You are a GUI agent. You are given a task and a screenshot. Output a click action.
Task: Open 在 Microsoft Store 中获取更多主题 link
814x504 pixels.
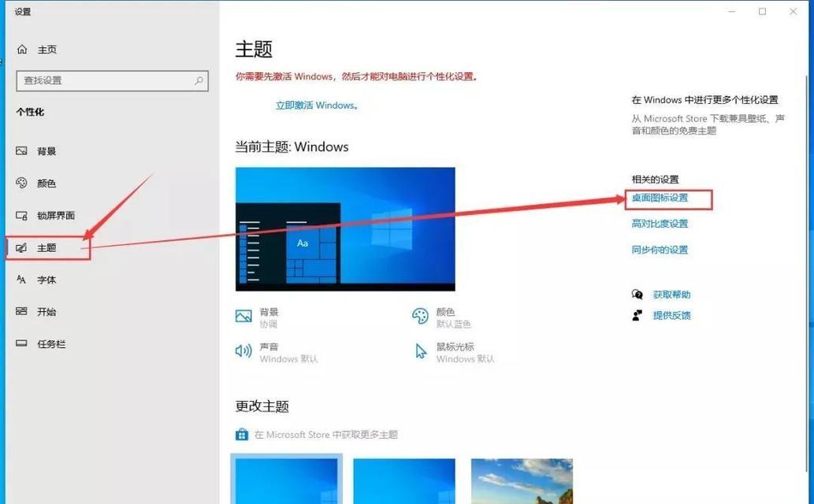pyautogui.click(x=326, y=435)
